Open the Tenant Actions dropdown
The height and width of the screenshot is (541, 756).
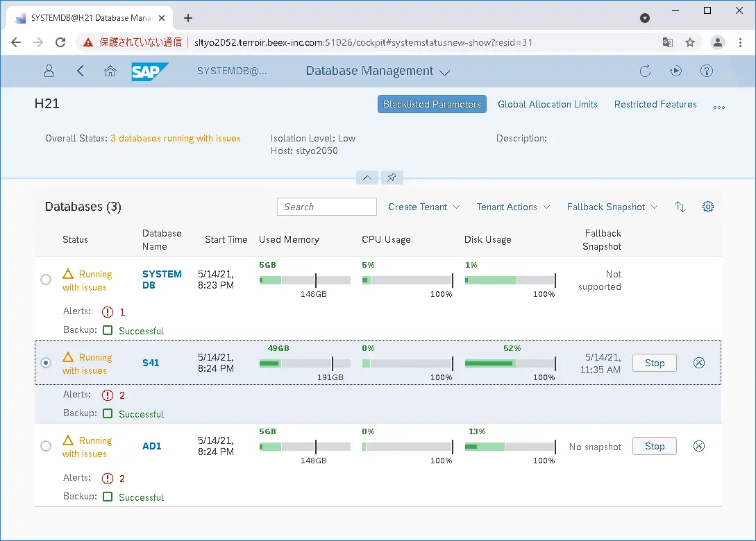pos(513,207)
